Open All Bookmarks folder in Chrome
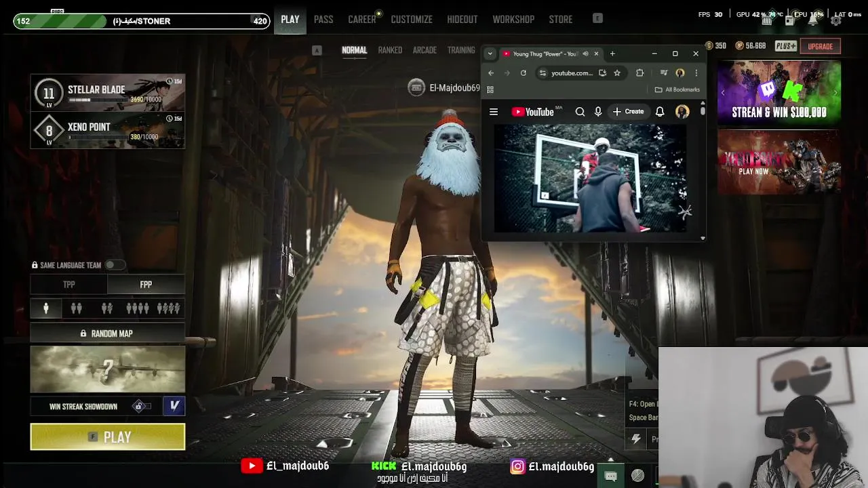Image resolution: width=868 pixels, height=488 pixels. tap(677, 89)
